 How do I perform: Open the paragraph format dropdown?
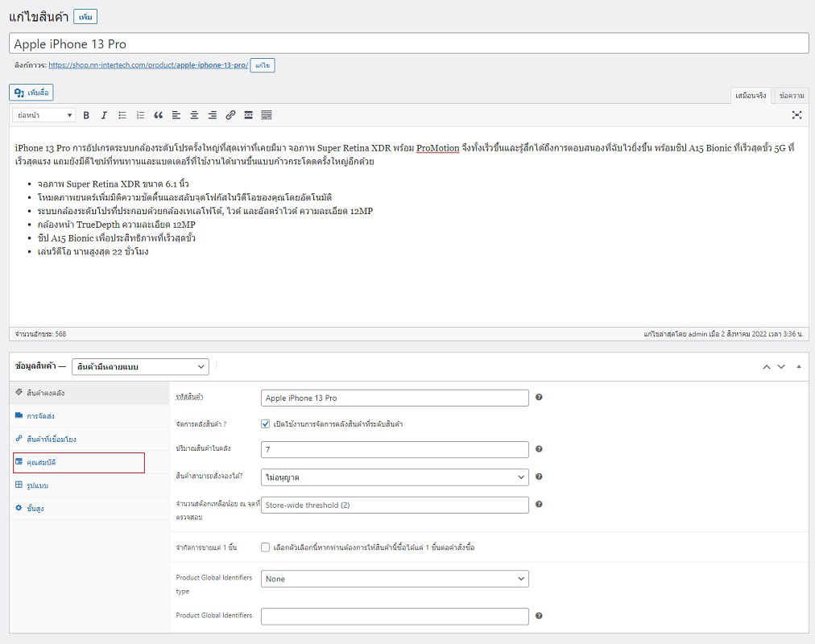(45, 115)
